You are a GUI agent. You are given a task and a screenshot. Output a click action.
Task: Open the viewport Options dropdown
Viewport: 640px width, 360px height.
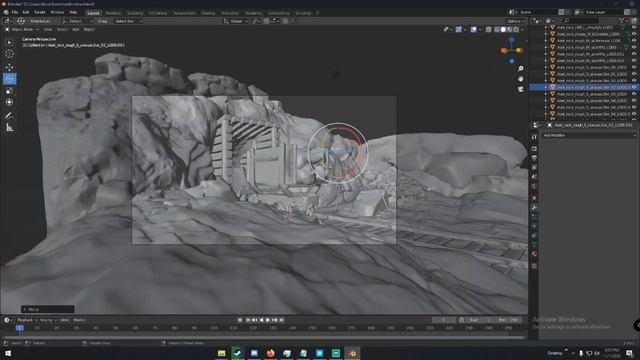click(516, 21)
